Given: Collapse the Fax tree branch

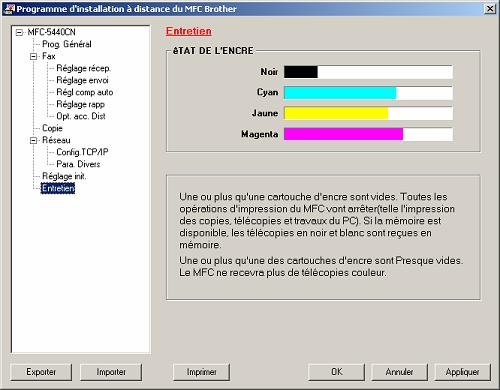Looking at the screenshot, I should coord(33,56).
